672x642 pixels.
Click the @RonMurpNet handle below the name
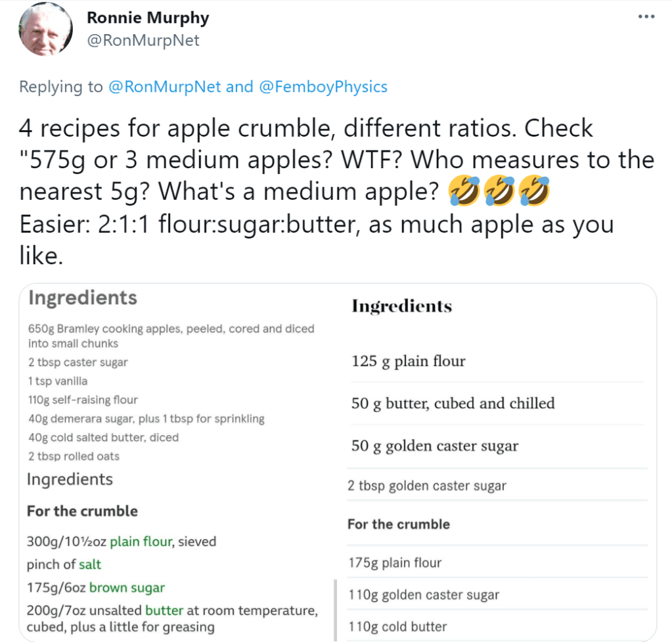(x=143, y=41)
